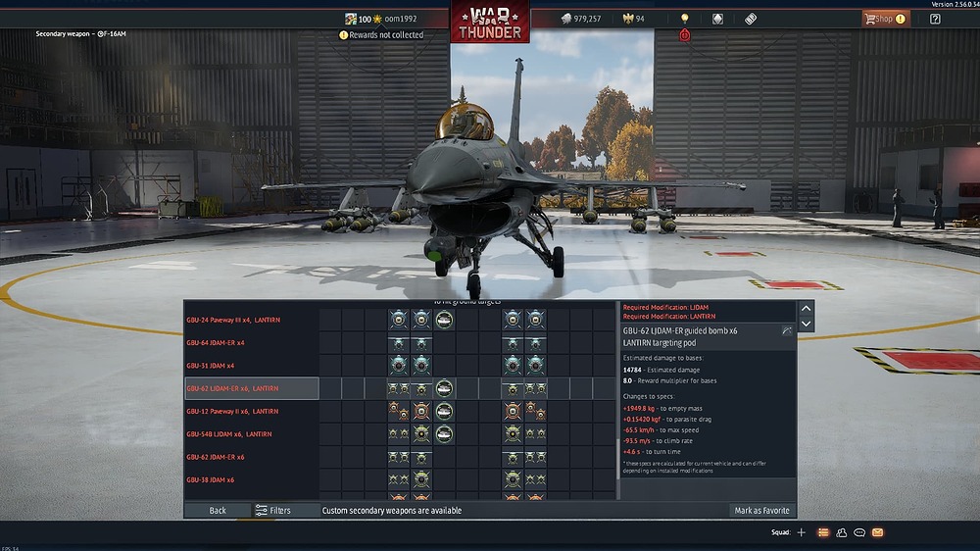Viewport: 980px width, 551px height.
Task: Click last twin-bomb icon in GBU-62 JDAM-ER x6 row
Action: (535, 457)
